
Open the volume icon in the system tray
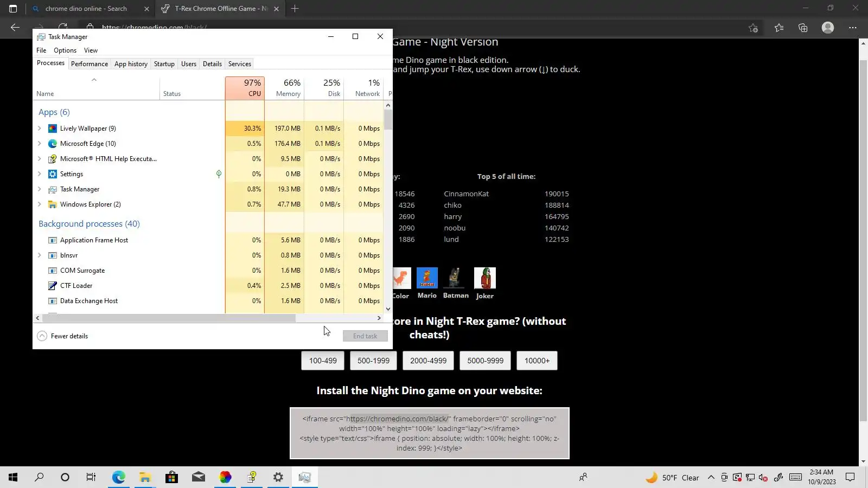[x=763, y=478]
